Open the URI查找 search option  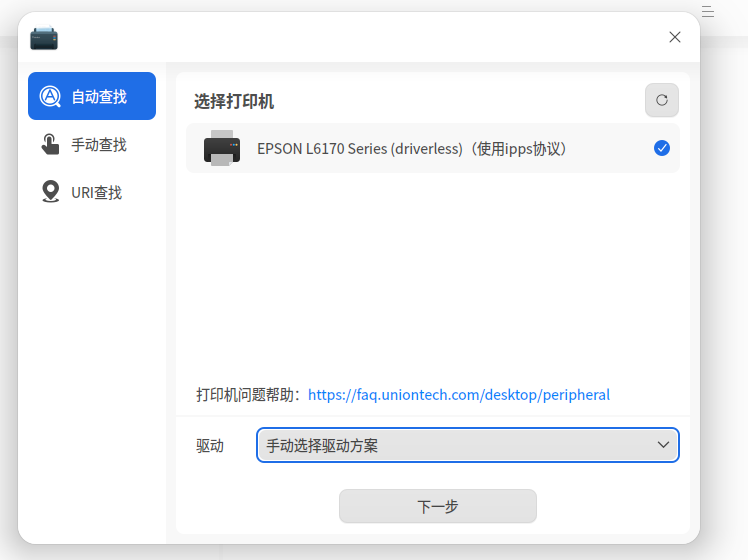tap(92, 192)
